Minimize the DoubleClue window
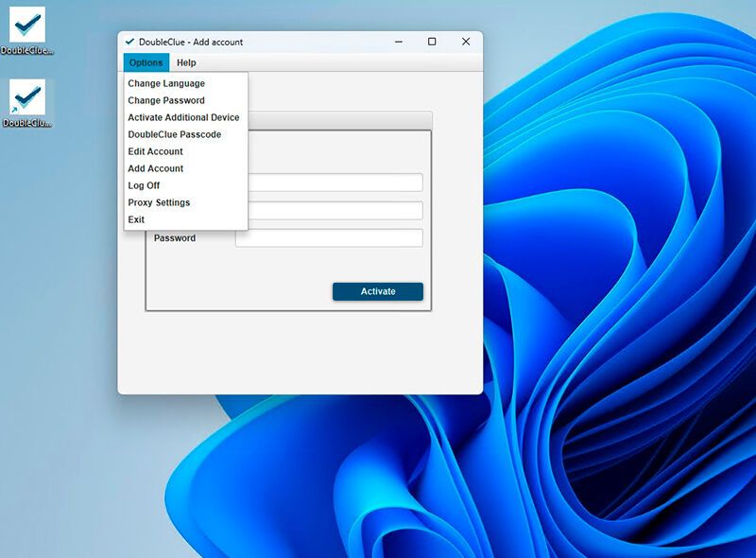This screenshot has height=558, width=756. tap(399, 42)
